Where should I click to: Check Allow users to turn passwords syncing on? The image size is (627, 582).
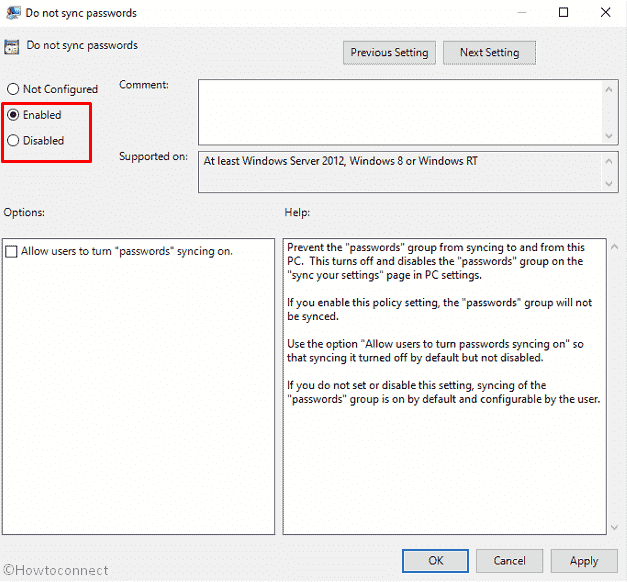[x=12, y=252]
